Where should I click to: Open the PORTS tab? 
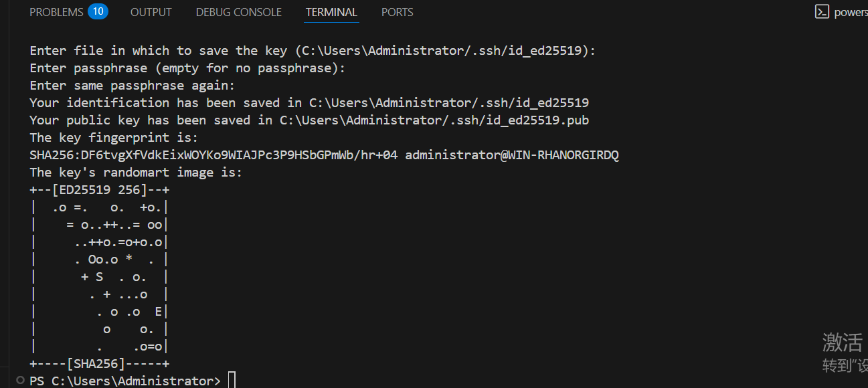coord(397,11)
